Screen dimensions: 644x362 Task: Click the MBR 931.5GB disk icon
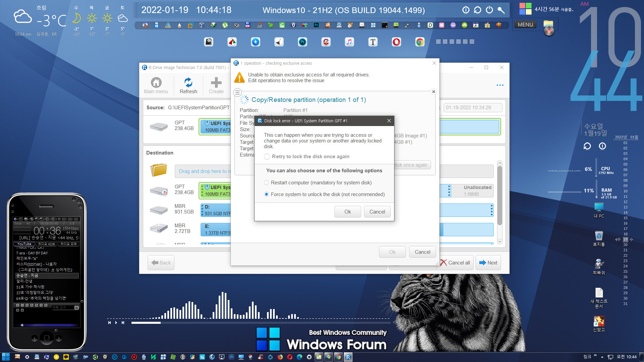coord(159,210)
